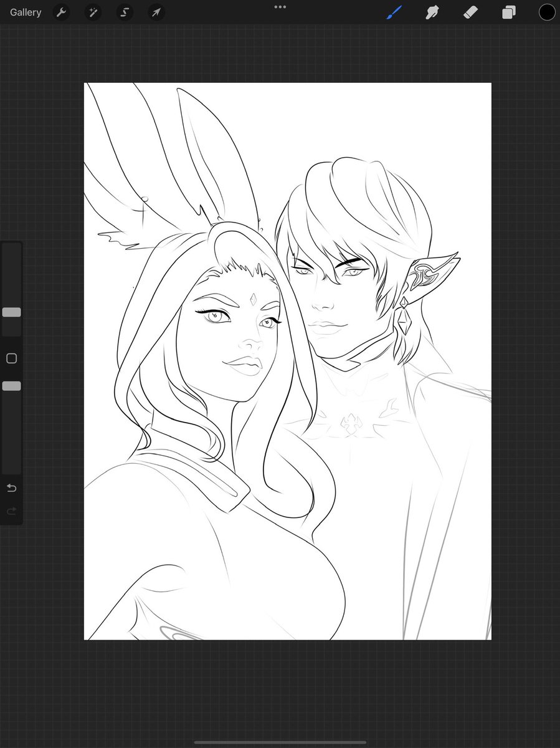Select the Smudge tool
This screenshot has height=748, width=560.
click(x=432, y=12)
